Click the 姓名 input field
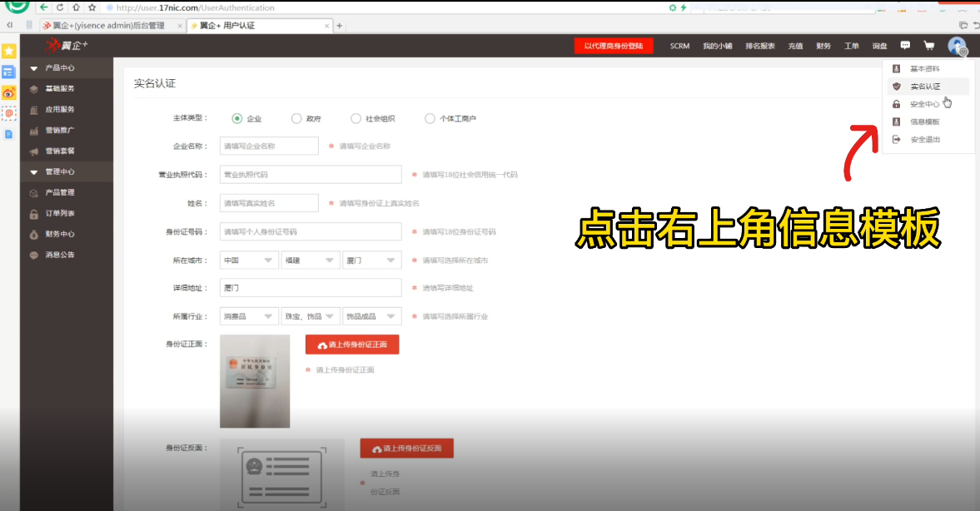This screenshot has height=511, width=980. pyautogui.click(x=269, y=203)
